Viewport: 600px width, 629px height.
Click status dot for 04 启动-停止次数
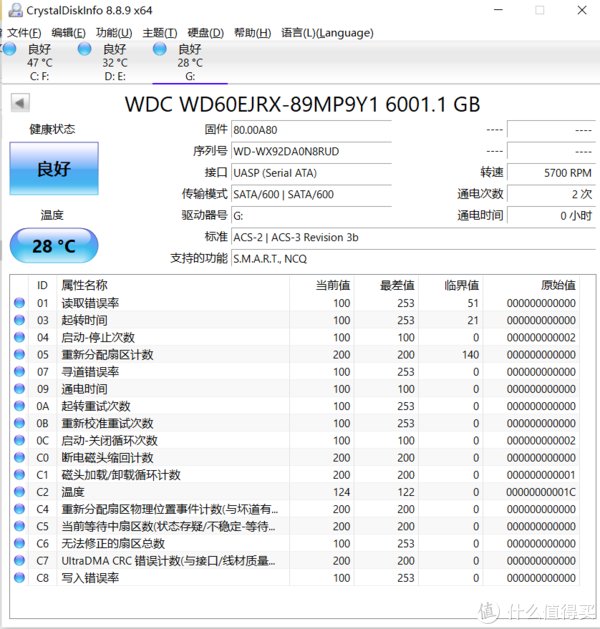pyautogui.click(x=19, y=337)
